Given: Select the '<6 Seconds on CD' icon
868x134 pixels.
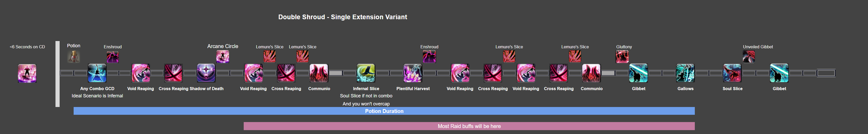Looking at the screenshot, I should [x=27, y=73].
